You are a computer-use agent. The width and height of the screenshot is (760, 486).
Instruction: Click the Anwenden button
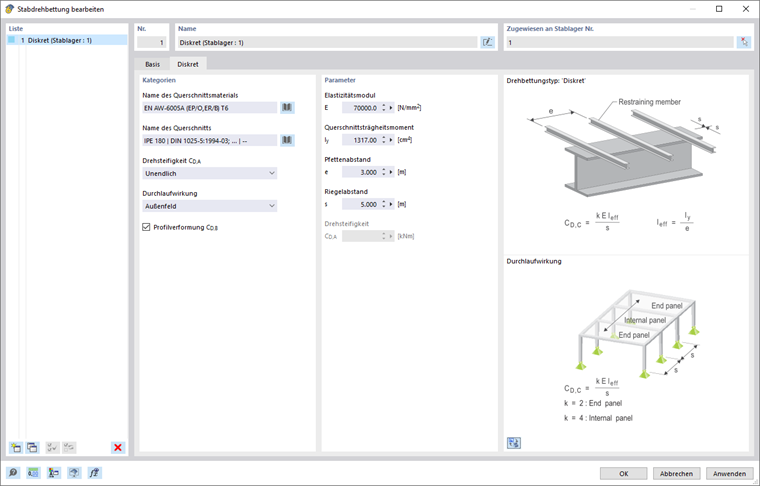coord(729,473)
